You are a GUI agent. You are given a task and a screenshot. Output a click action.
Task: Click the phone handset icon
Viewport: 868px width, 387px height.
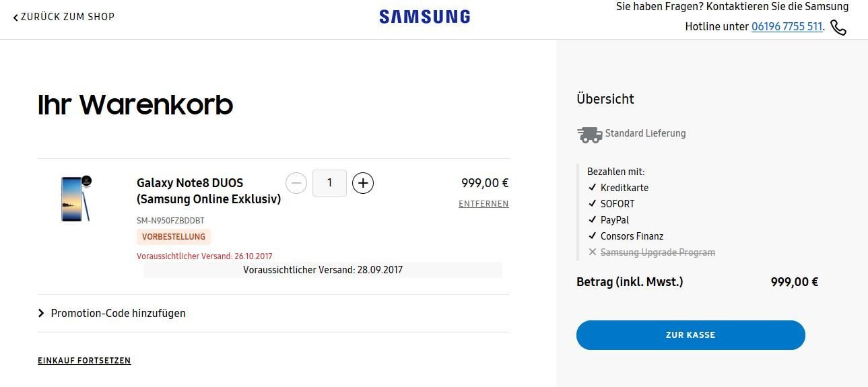click(838, 28)
